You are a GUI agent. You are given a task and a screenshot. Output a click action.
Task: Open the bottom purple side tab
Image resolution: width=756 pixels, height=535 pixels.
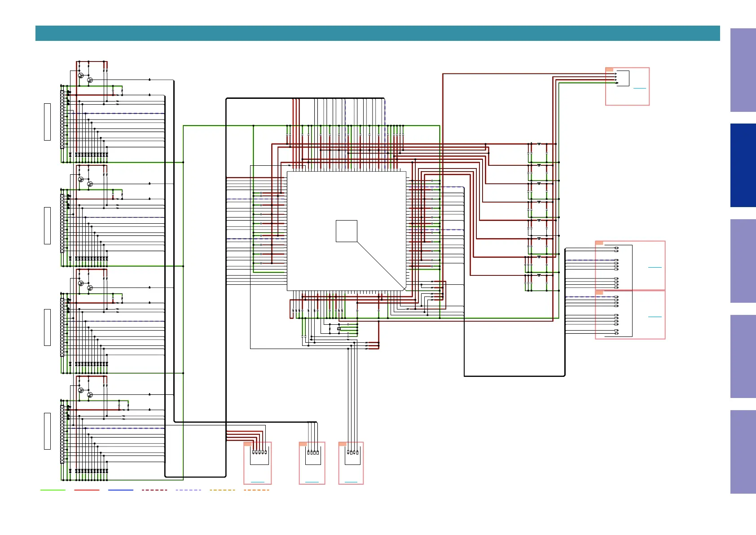[x=743, y=452]
